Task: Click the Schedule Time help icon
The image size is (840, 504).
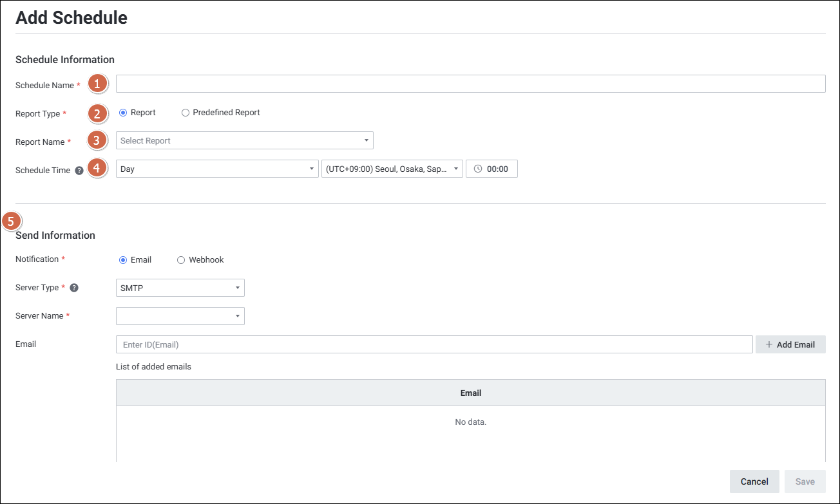Action: click(x=79, y=171)
